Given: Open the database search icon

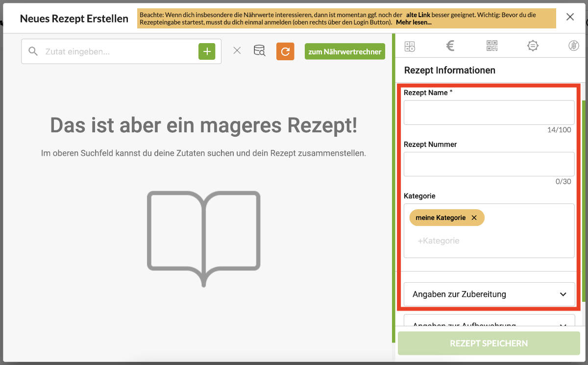Looking at the screenshot, I should 259,50.
